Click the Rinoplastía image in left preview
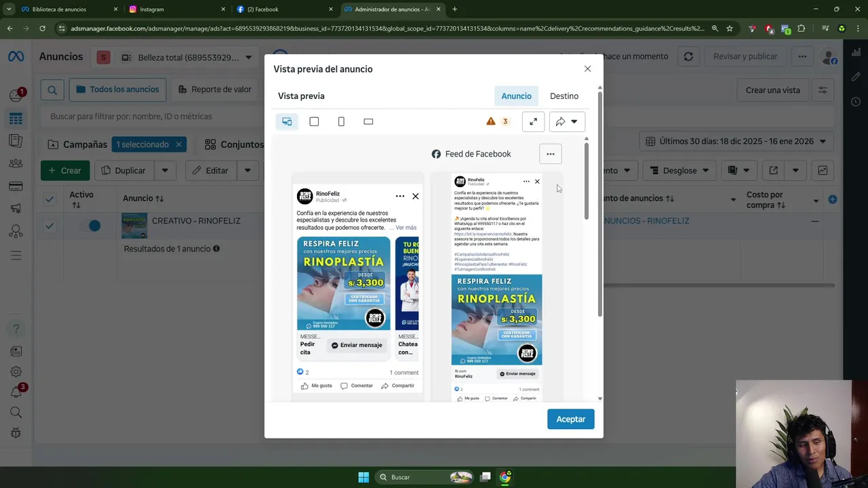The height and width of the screenshot is (488, 868). 343,283
